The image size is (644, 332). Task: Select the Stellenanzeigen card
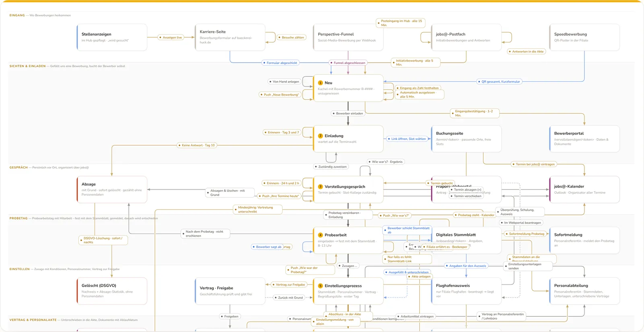pyautogui.click(x=112, y=37)
